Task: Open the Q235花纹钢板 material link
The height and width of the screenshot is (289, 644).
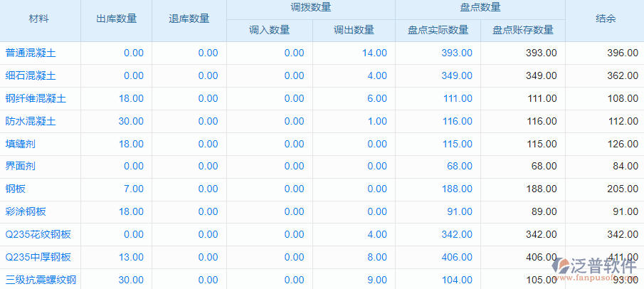Action: tap(38, 234)
